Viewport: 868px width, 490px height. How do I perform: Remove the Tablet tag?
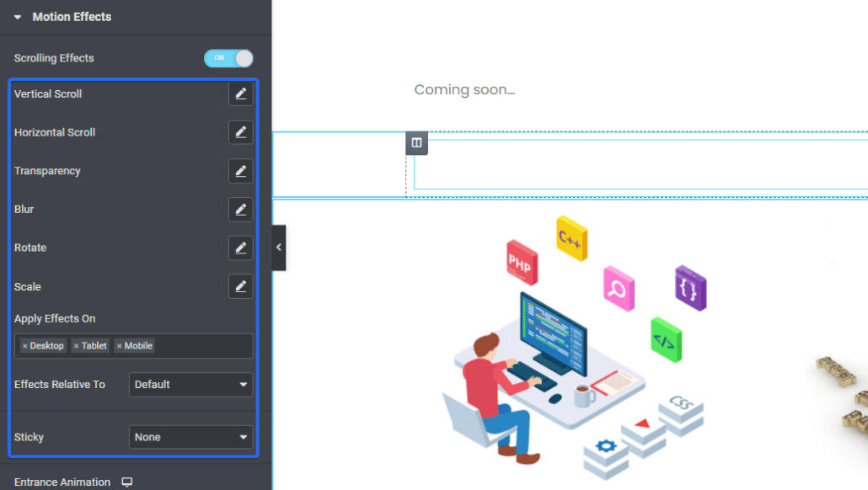[x=77, y=346]
